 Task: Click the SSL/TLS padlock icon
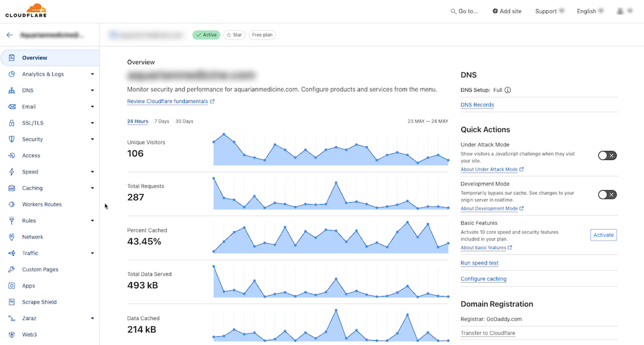coord(12,123)
